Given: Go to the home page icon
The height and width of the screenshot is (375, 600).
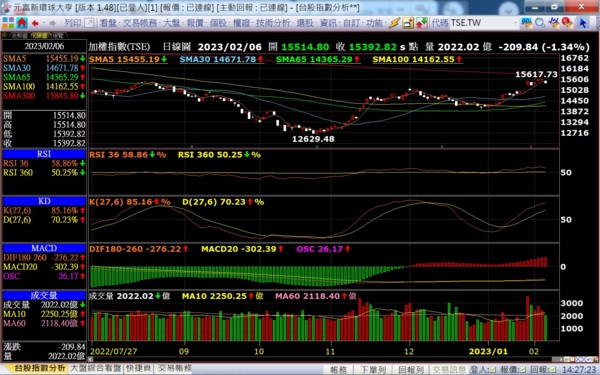Looking at the screenshot, I should point(22,23).
